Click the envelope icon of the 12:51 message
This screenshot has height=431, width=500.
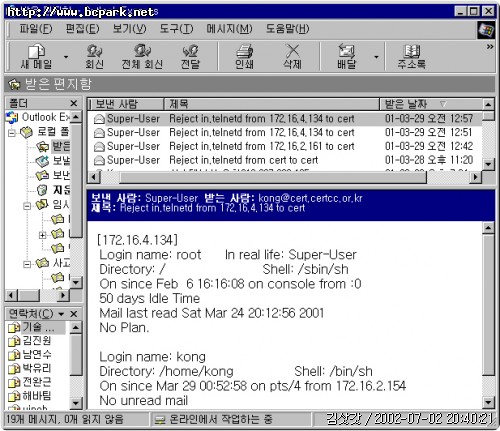pos(99,133)
